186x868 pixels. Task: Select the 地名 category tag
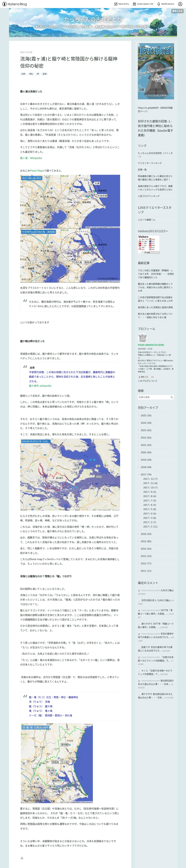tap(31, 74)
